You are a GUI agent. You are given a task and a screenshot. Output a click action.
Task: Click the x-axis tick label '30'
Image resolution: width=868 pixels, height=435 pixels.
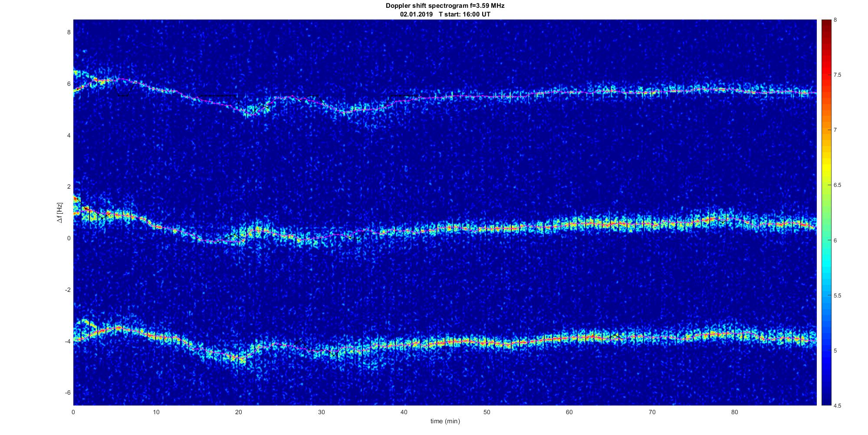click(321, 412)
